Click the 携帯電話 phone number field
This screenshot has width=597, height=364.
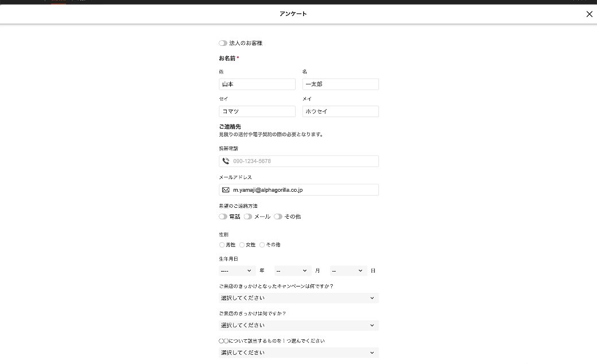coord(299,161)
